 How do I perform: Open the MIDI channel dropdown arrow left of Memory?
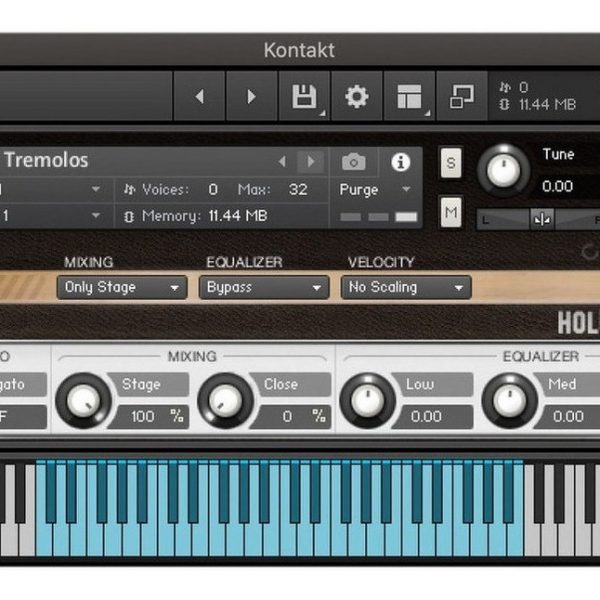(96, 215)
